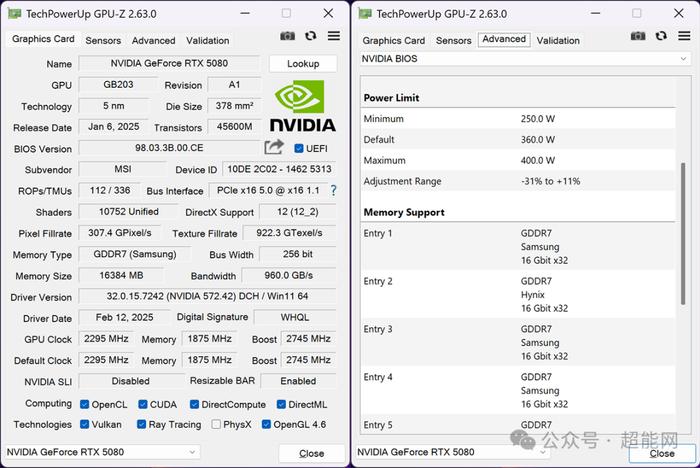Click the NVIDIA SLI Disabled field
The image size is (700, 468).
click(x=131, y=381)
